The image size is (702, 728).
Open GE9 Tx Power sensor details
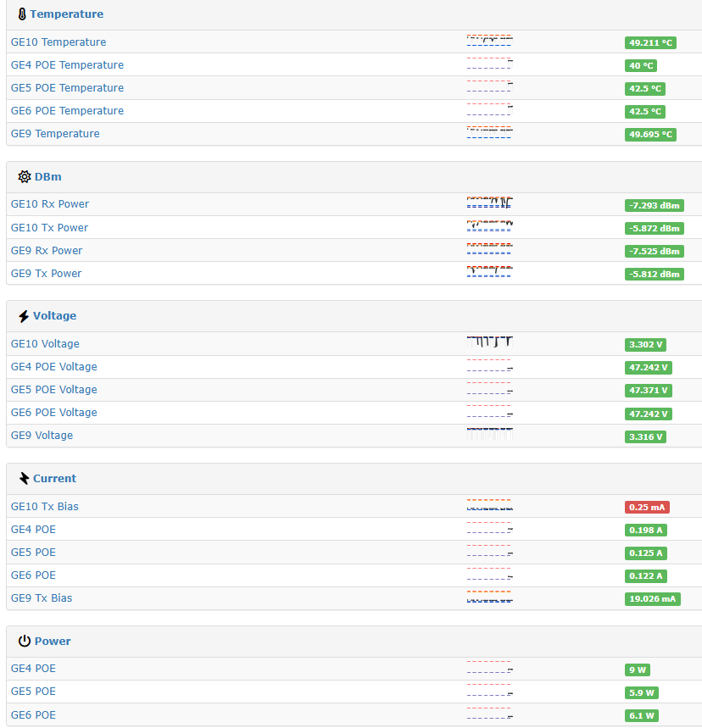pyautogui.click(x=47, y=274)
